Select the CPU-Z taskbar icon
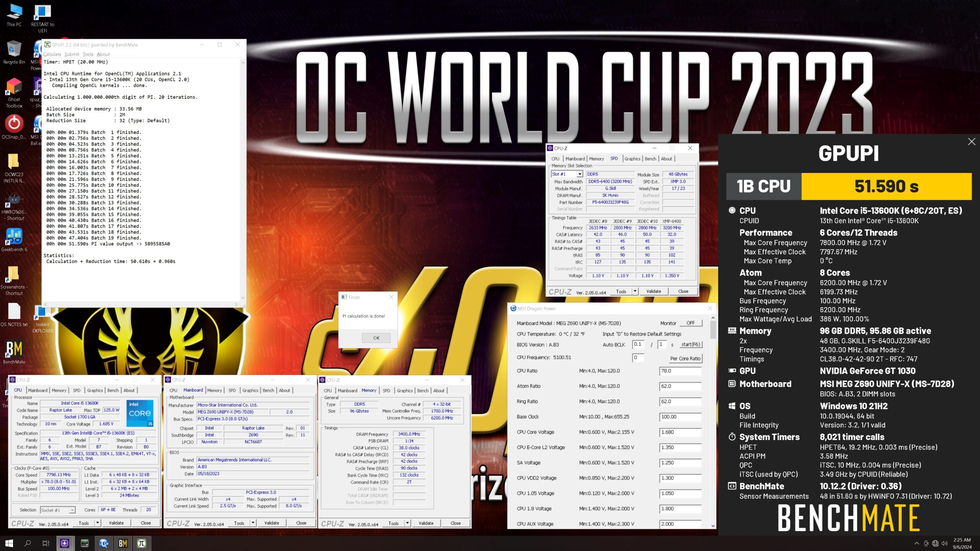Screen dimensions: 980x551 click(x=65, y=543)
